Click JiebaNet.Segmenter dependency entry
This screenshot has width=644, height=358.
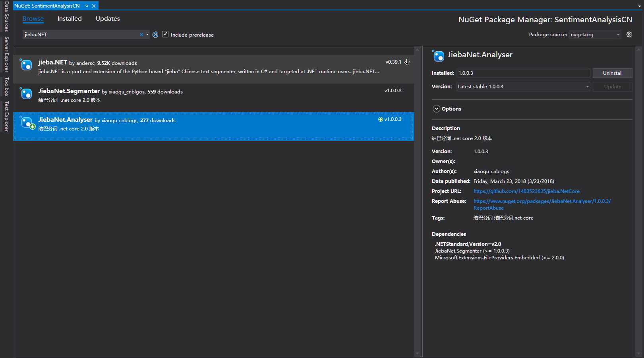pyautogui.click(x=472, y=251)
